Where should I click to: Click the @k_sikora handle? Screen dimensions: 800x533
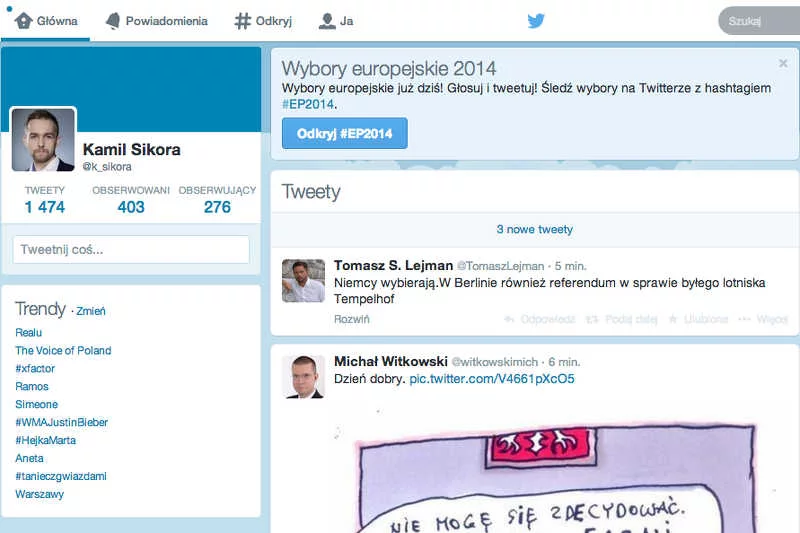coord(107,167)
